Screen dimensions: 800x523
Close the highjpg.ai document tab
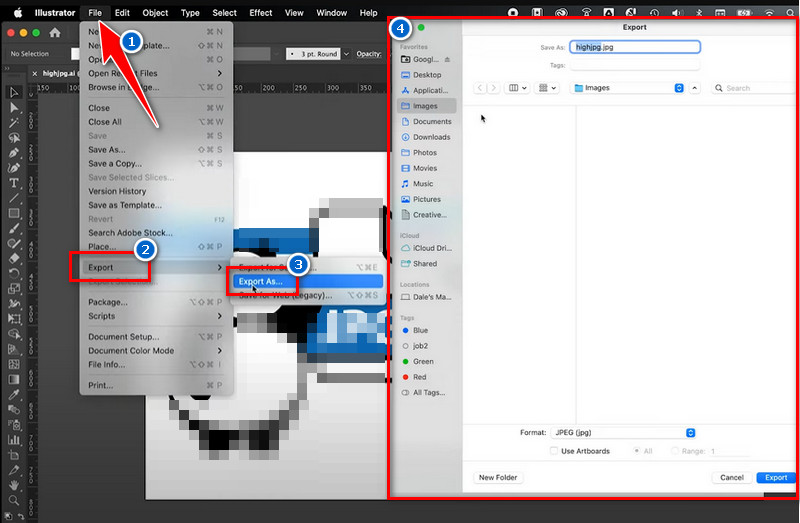tap(35, 73)
